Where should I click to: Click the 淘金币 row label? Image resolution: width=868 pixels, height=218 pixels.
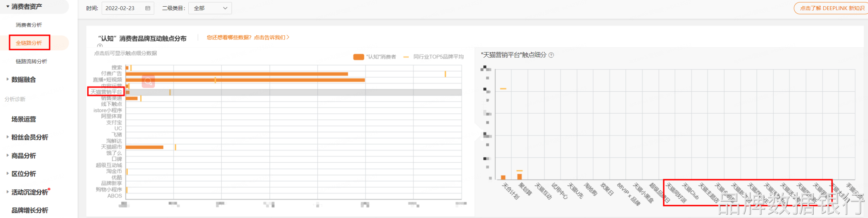tap(114, 171)
